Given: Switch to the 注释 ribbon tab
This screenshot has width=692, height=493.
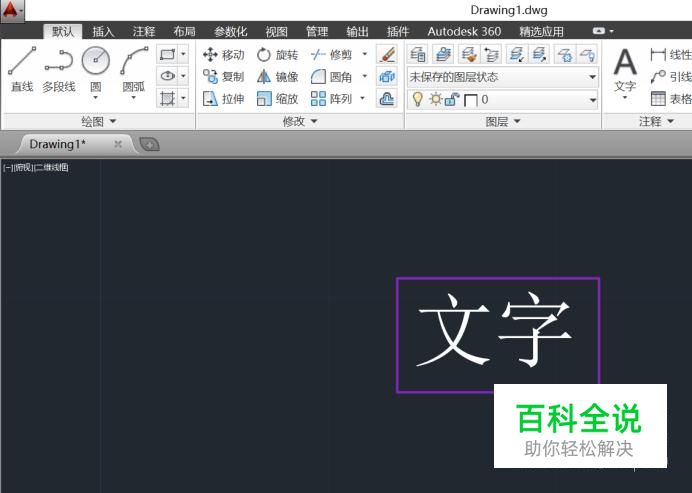Looking at the screenshot, I should (x=144, y=31).
